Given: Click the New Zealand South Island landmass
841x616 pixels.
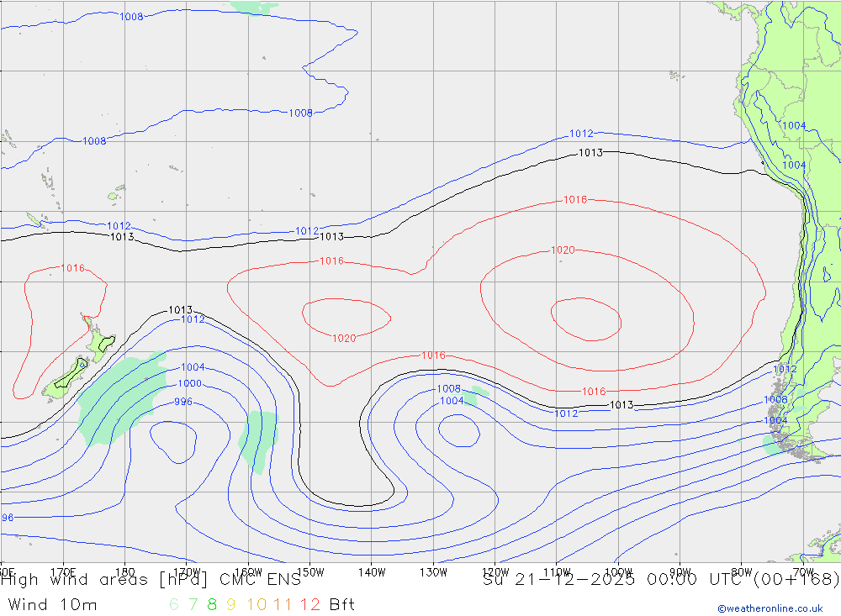Looking at the screenshot, I should coord(67,378).
